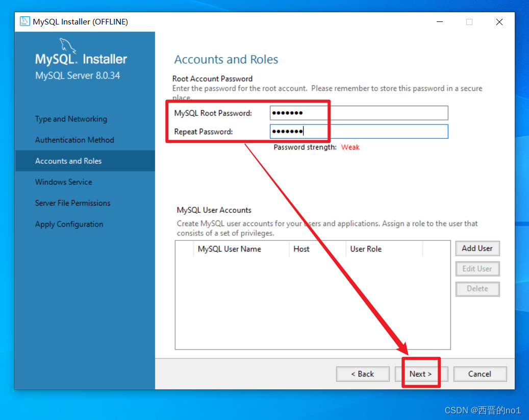The image size is (529, 420).
Task: Cancel the installer configuration
Action: pos(480,374)
